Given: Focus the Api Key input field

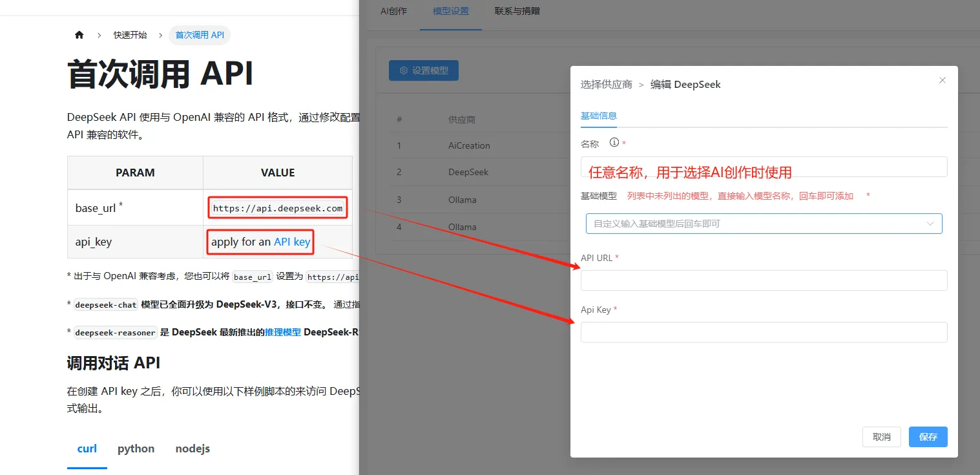Looking at the screenshot, I should [x=764, y=332].
